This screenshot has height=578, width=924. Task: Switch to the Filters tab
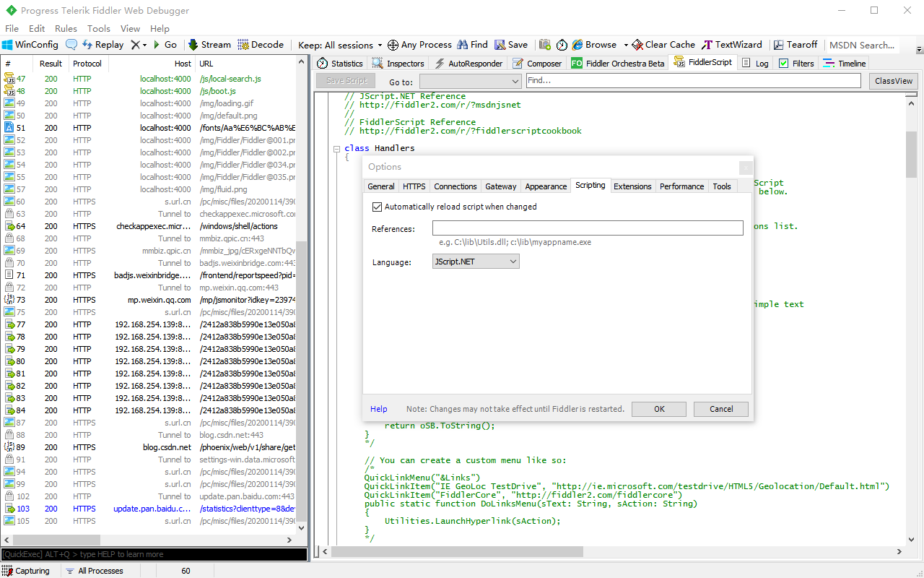tap(796, 64)
